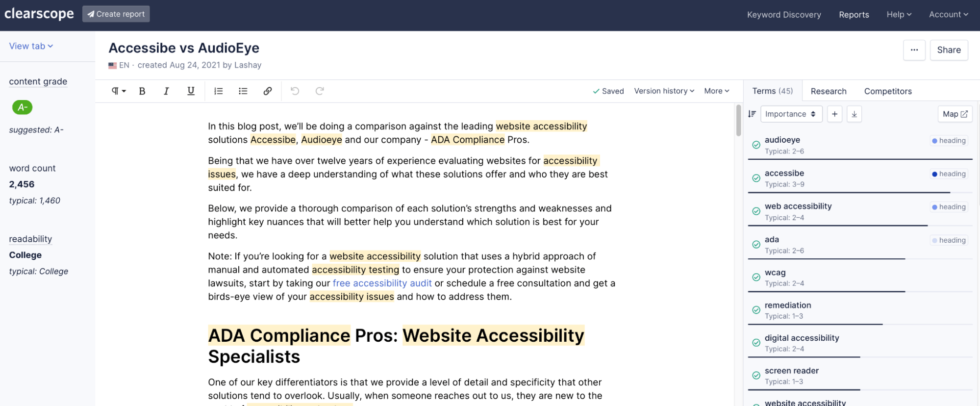Redo the last edit

(x=320, y=91)
